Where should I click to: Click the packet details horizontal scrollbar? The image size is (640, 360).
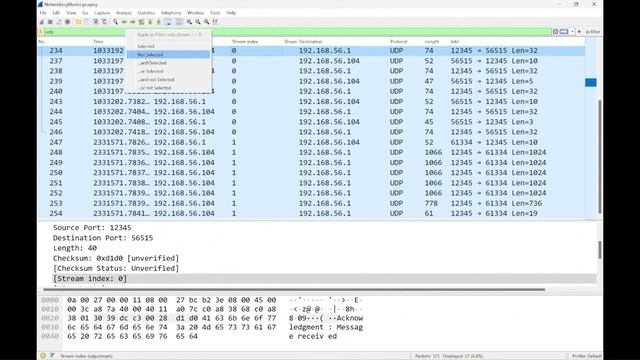click(294, 289)
